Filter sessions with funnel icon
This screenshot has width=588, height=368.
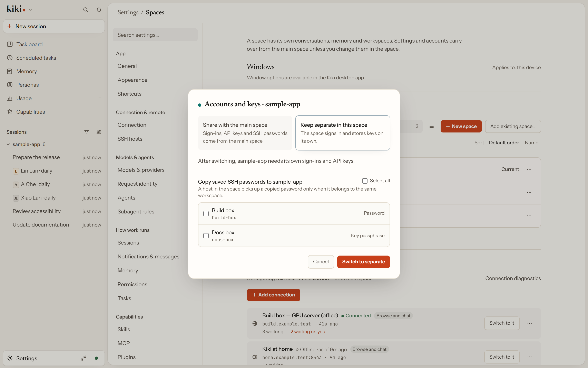[87, 132]
